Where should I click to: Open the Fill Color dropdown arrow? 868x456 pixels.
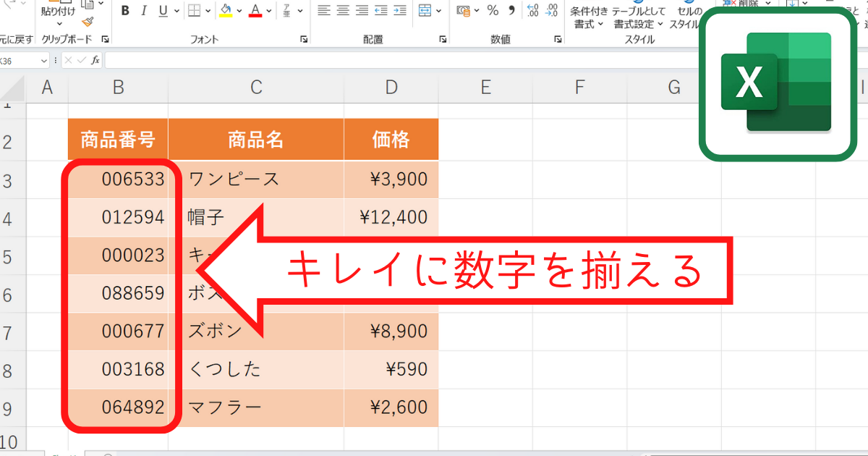click(x=238, y=12)
